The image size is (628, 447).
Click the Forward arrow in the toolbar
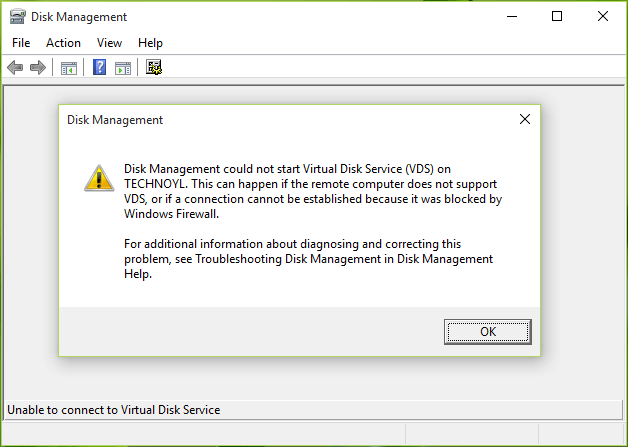coord(38,68)
